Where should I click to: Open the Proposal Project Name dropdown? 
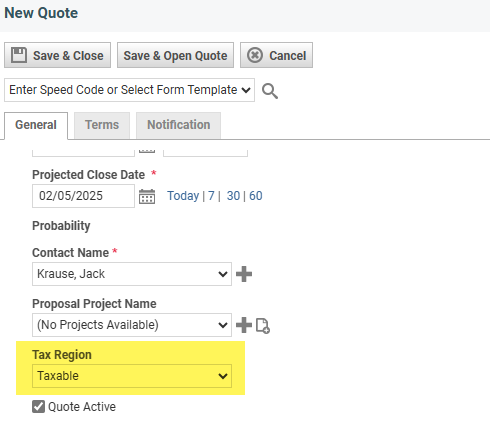(x=132, y=325)
